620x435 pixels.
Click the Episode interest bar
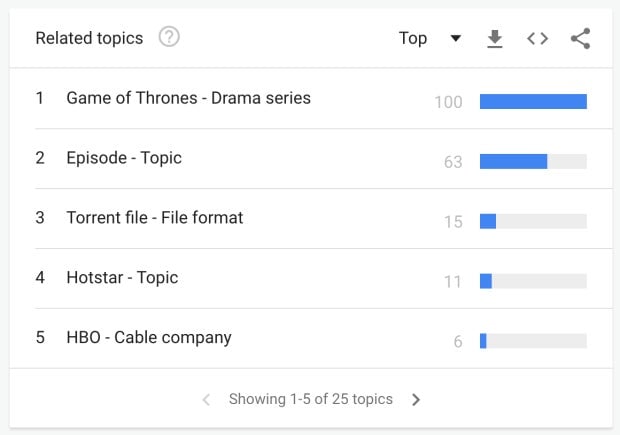(x=533, y=161)
